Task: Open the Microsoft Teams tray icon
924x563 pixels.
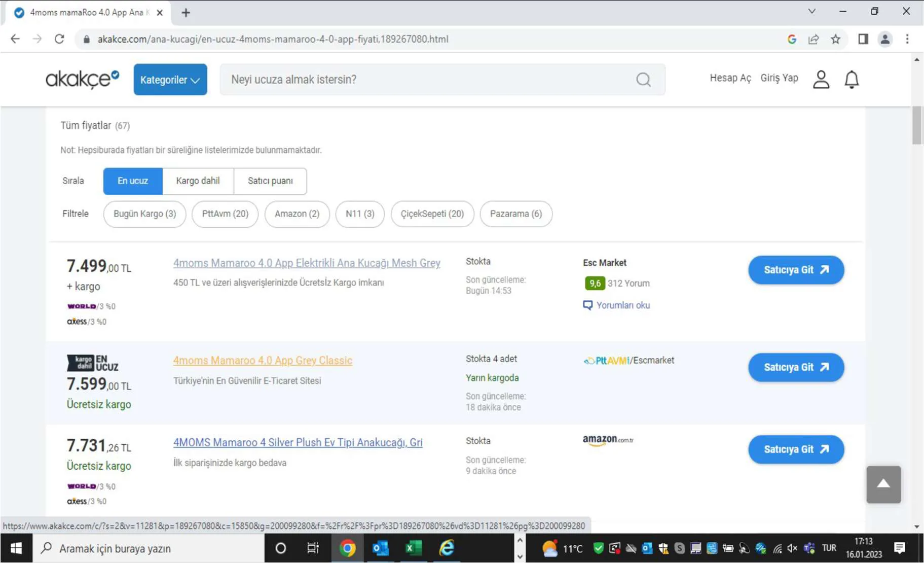Action: pyautogui.click(x=809, y=548)
